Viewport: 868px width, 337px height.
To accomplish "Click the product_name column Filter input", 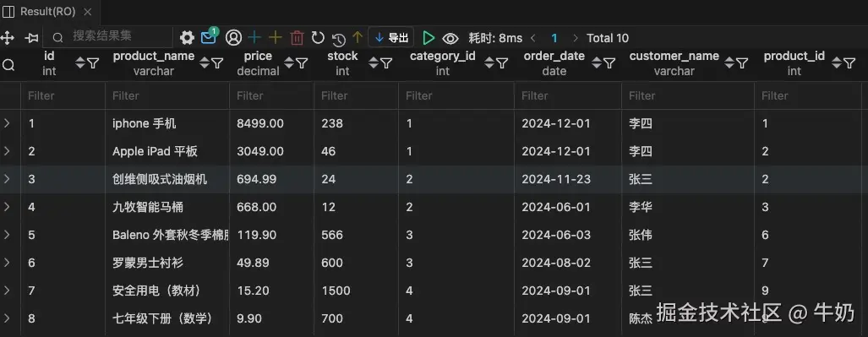I will pos(167,95).
